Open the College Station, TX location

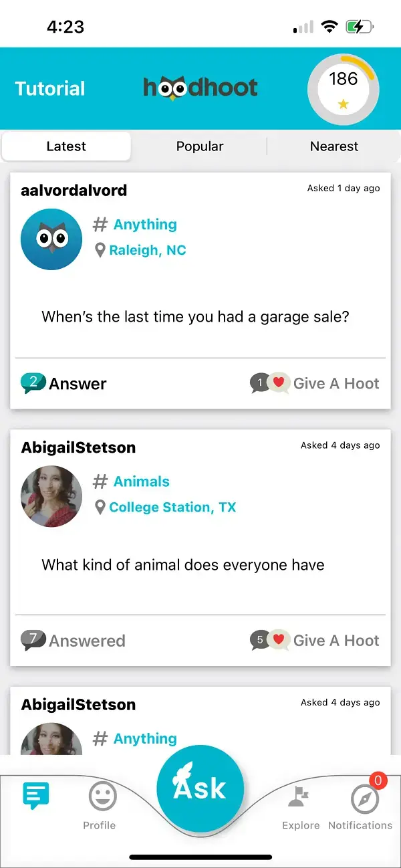[172, 507]
